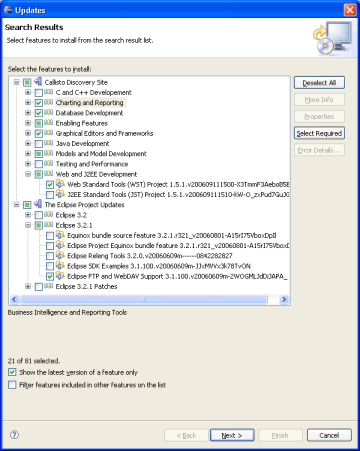The image size is (360, 451).
Task: Click the J2EE Standard Tools feature icon
Action: [60, 194]
